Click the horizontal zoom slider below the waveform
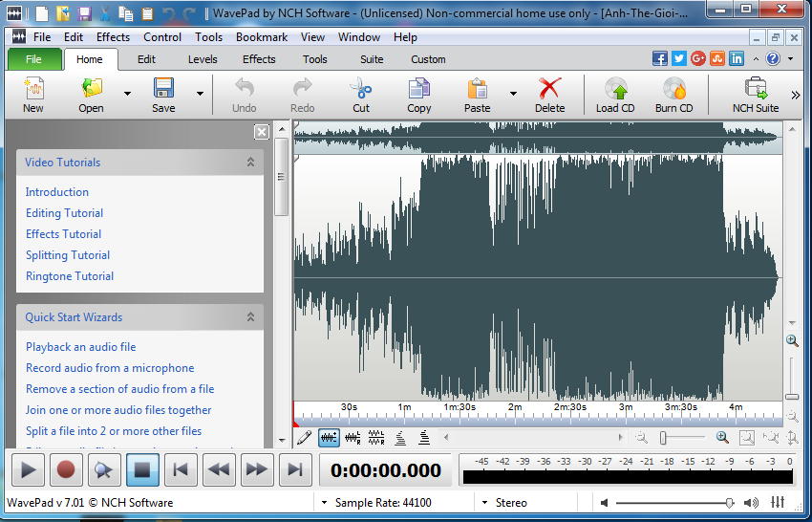812x522 pixels. coord(680,438)
